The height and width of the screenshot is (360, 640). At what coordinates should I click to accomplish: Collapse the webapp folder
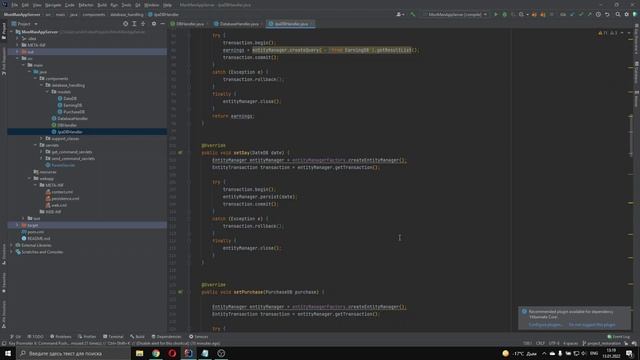tap(29, 179)
